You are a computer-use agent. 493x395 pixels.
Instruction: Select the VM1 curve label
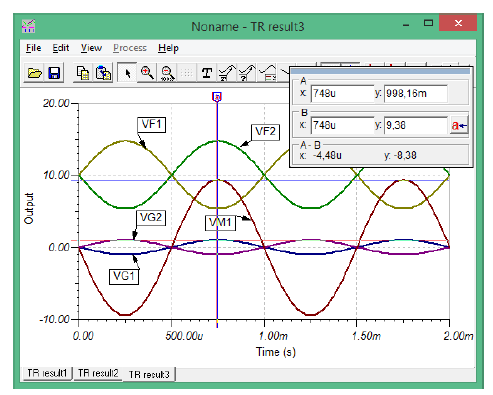220,222
